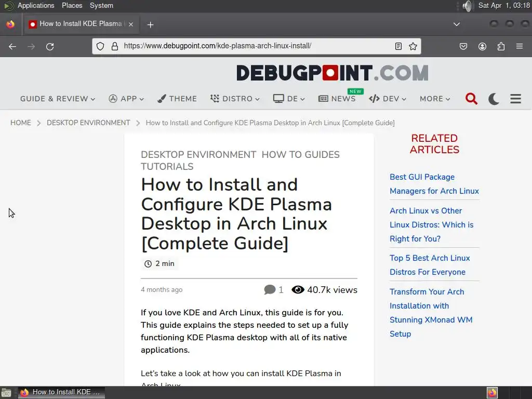
Task: Click the clock showing Sat Apr 1
Action: (x=504, y=5)
